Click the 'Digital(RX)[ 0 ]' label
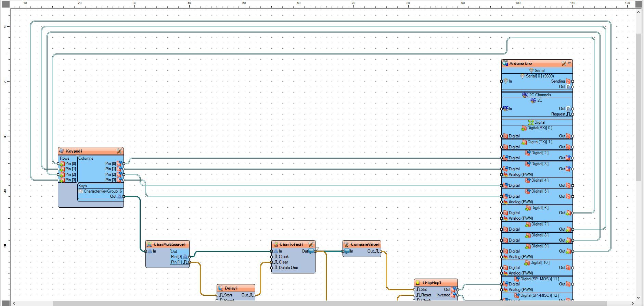The width and height of the screenshot is (644, 306). point(540,128)
